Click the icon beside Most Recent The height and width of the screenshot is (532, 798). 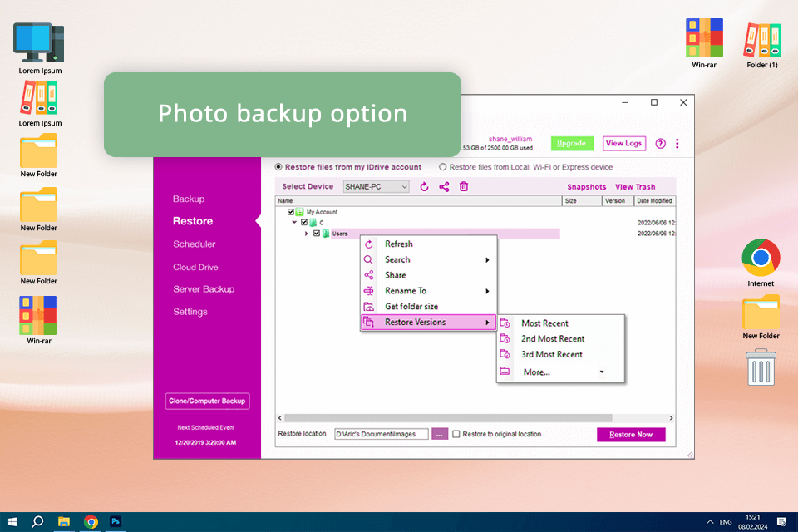[505, 323]
